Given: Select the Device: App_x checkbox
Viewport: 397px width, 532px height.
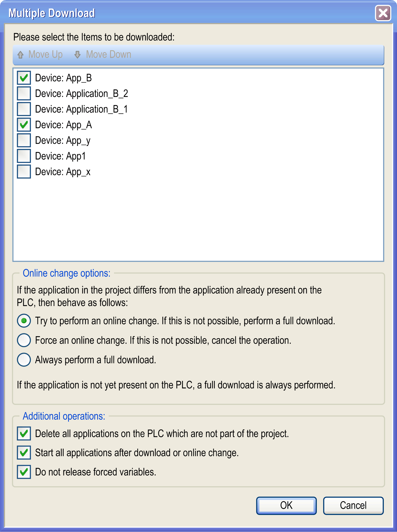Looking at the screenshot, I should 24,172.
